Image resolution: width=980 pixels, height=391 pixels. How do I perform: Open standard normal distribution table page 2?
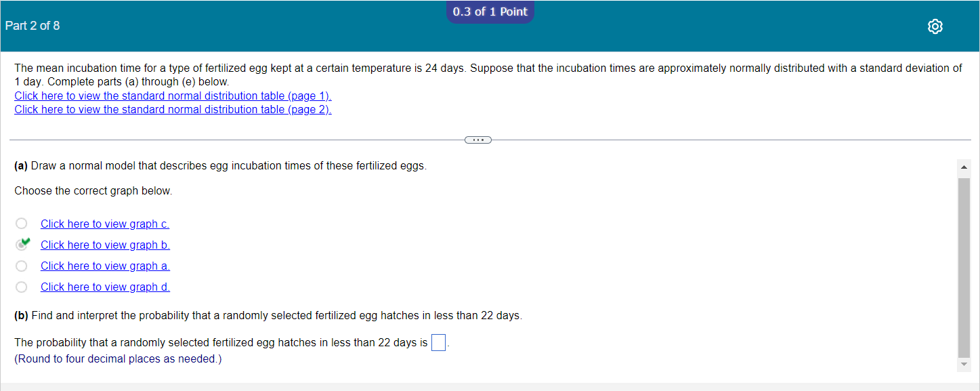173,109
